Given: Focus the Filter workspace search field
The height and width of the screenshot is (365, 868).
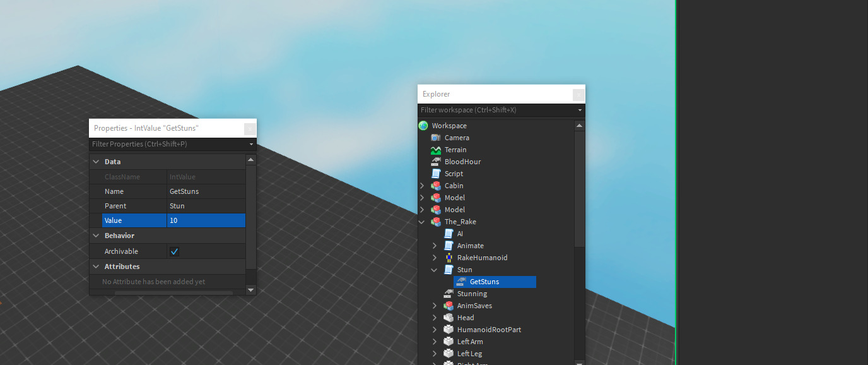Looking at the screenshot, I should click(x=497, y=110).
